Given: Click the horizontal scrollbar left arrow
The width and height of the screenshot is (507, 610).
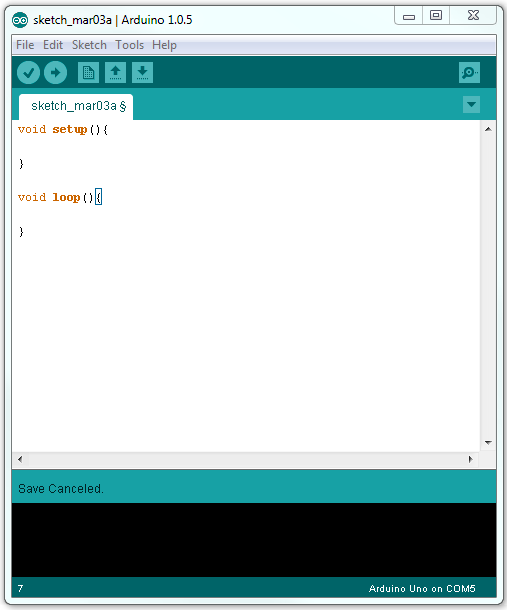Looking at the screenshot, I should [20, 459].
